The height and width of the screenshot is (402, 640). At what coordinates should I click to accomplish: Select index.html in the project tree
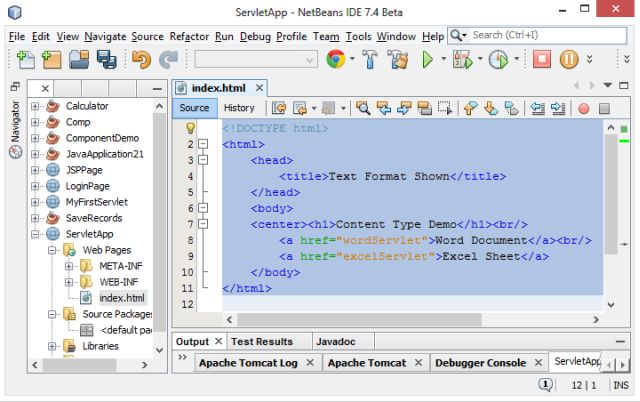point(122,298)
